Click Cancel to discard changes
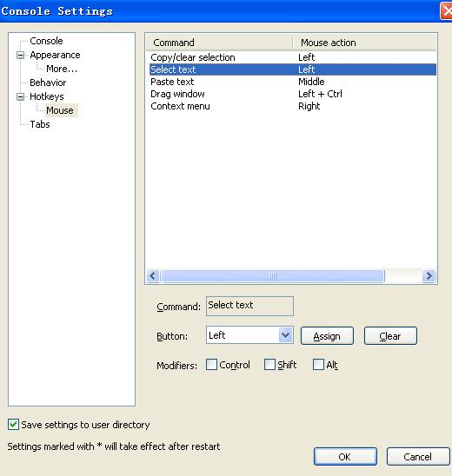The image size is (452, 476). [418, 456]
